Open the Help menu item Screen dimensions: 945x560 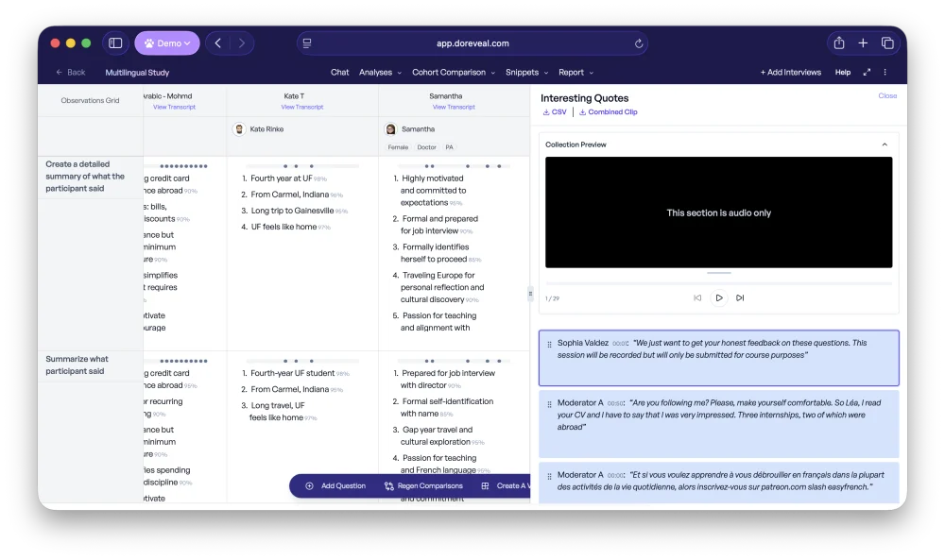(843, 73)
